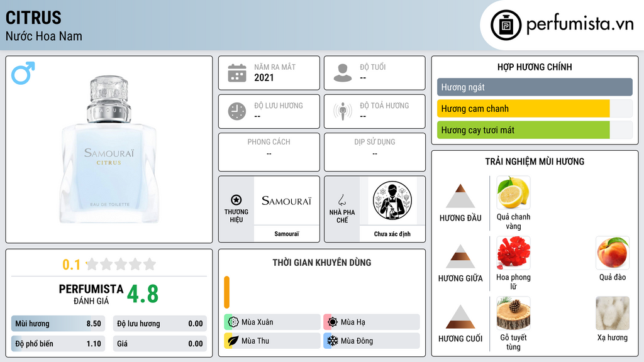Image resolution: width=644 pixels, height=362 pixels.
Task: Select the Mùa Đông season row
Action: [x=372, y=341]
